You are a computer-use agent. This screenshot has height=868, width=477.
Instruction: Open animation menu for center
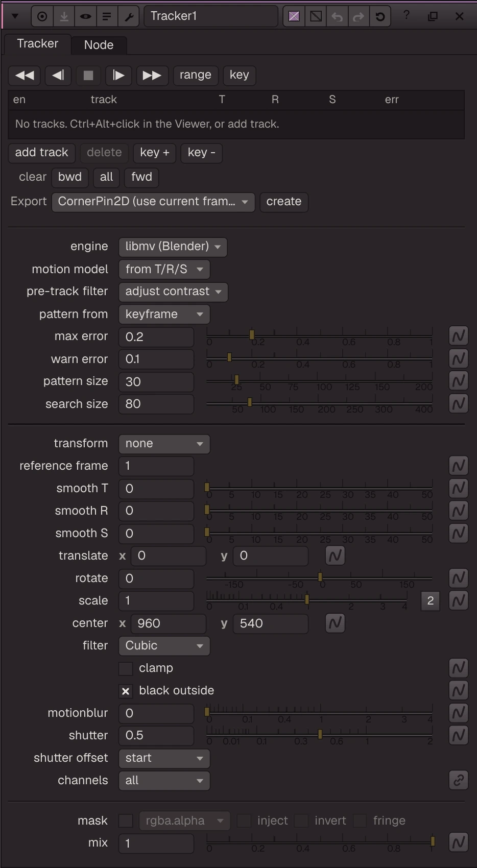[x=335, y=623]
